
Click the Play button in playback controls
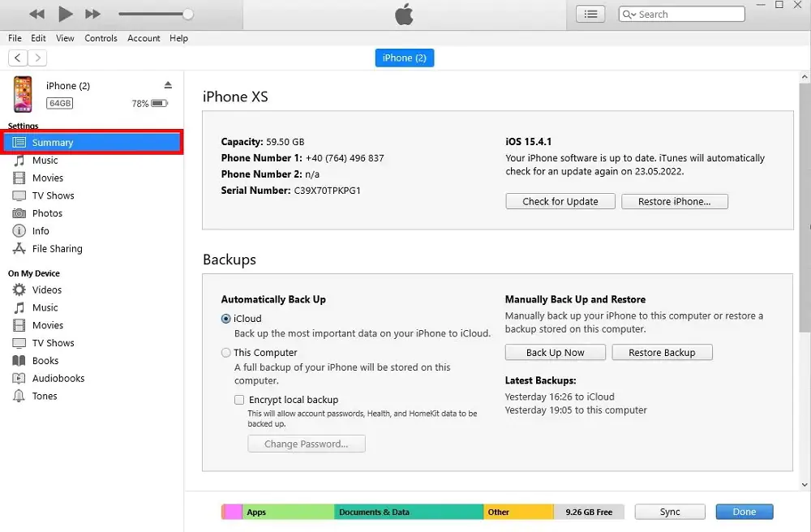(x=66, y=14)
